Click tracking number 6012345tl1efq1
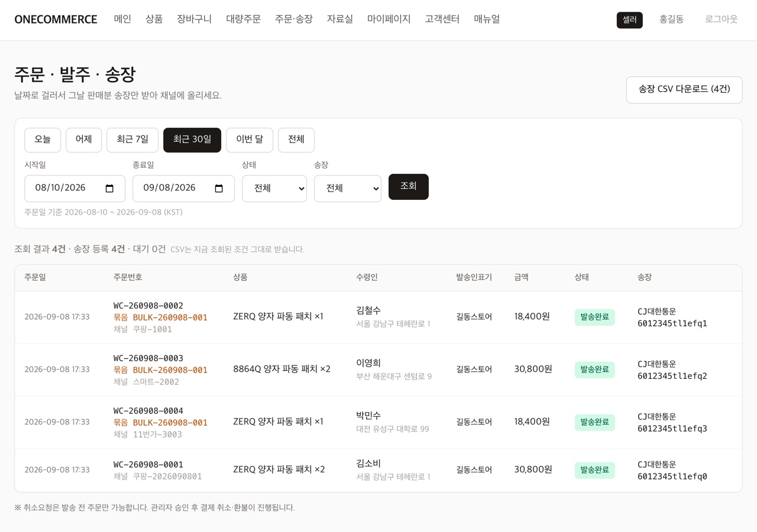 [x=672, y=323]
